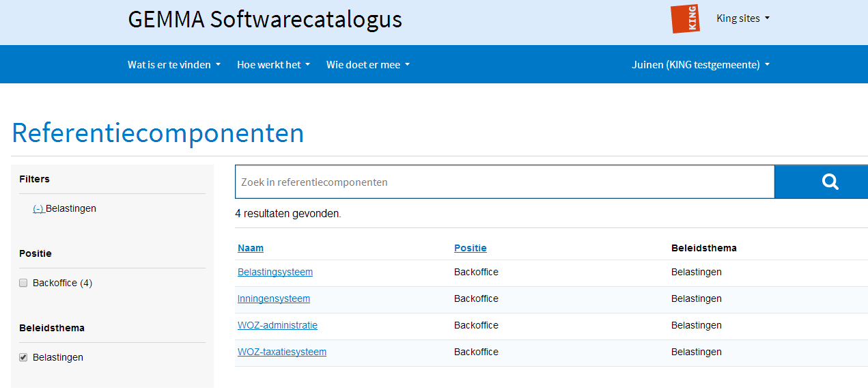Viewport: 868px width, 390px height.
Task: Click the KING orange logo icon
Action: click(x=685, y=18)
